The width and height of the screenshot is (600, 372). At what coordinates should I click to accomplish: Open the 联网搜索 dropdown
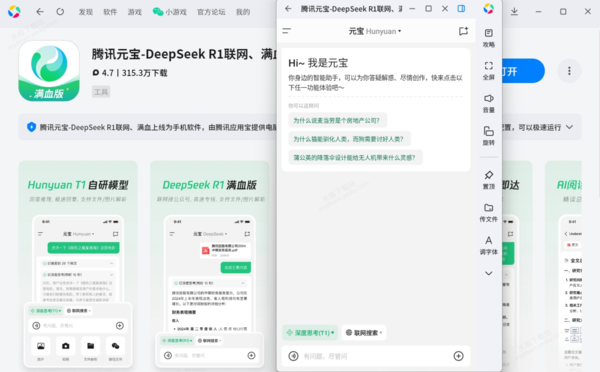coord(364,333)
